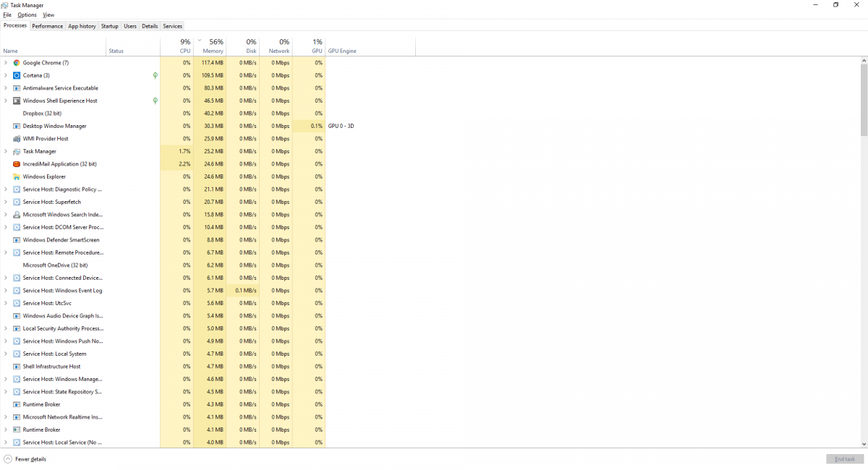
Task: Click the scrollbar up arrow in process list
Action: coord(864,60)
